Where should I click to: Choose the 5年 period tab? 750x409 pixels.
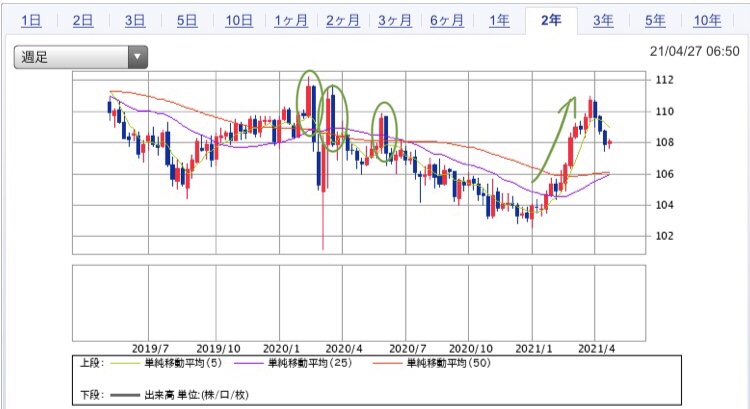[x=655, y=21]
